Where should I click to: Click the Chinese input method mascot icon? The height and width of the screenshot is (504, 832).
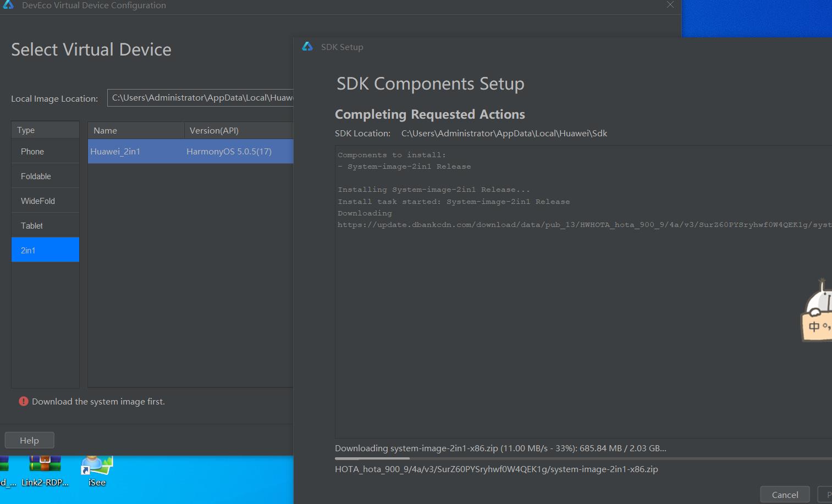point(817,311)
